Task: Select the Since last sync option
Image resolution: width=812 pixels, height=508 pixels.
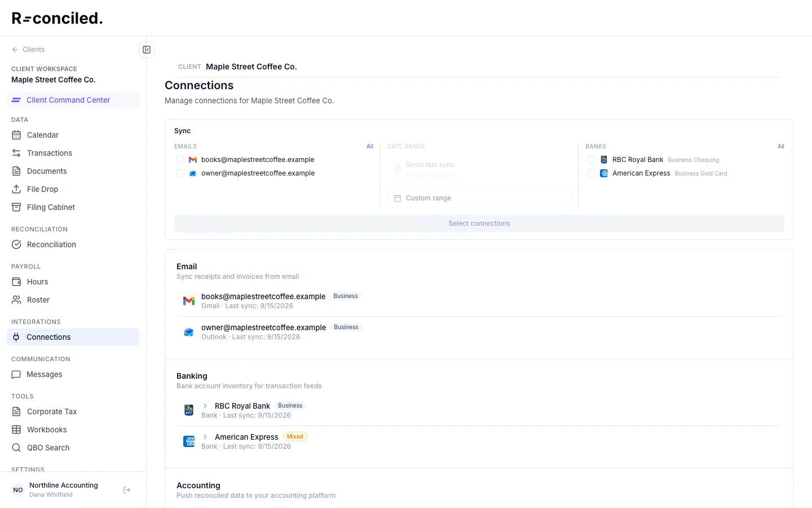Action: tap(479, 169)
